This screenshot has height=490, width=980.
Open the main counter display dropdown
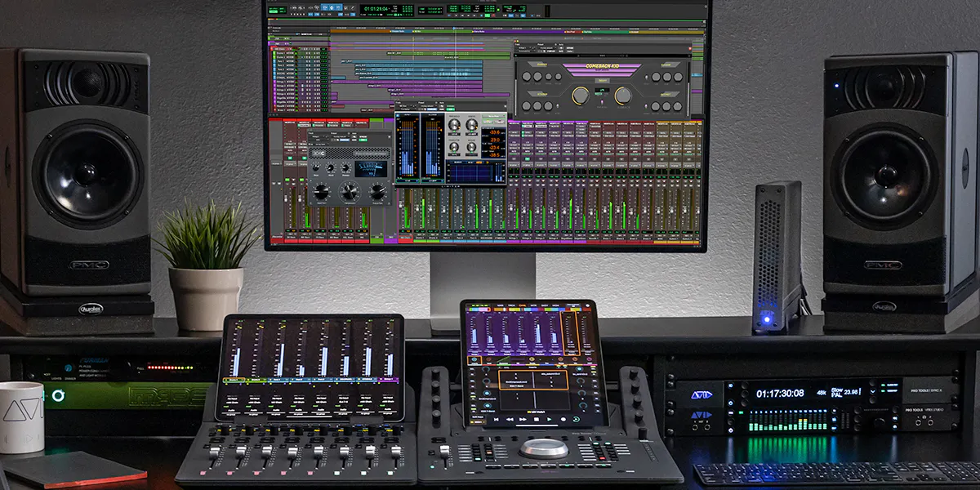tap(390, 9)
